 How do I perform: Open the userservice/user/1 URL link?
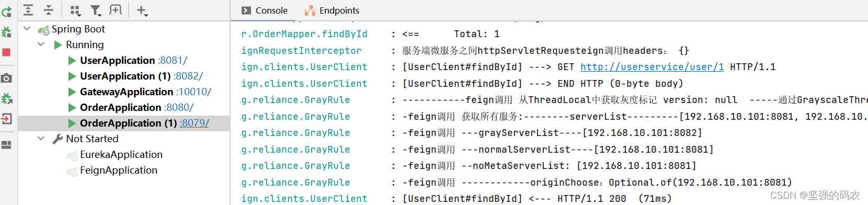pyautogui.click(x=652, y=67)
